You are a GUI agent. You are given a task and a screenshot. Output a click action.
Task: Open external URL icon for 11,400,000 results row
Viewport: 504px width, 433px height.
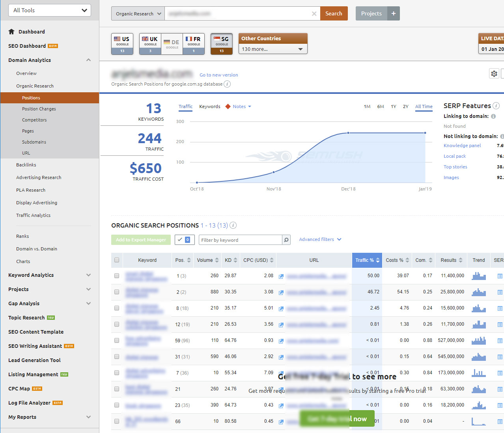click(x=281, y=276)
